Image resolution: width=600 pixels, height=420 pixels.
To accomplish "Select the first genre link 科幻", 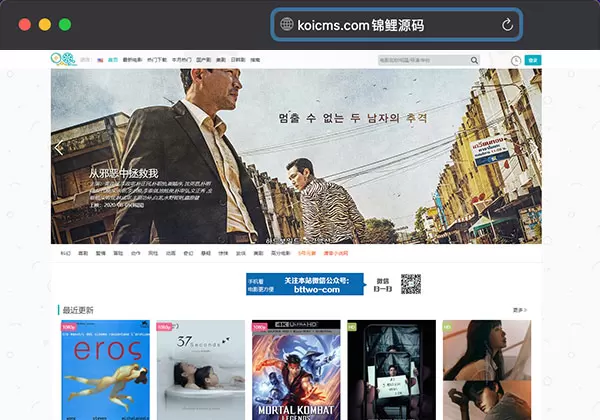I will 65,253.
